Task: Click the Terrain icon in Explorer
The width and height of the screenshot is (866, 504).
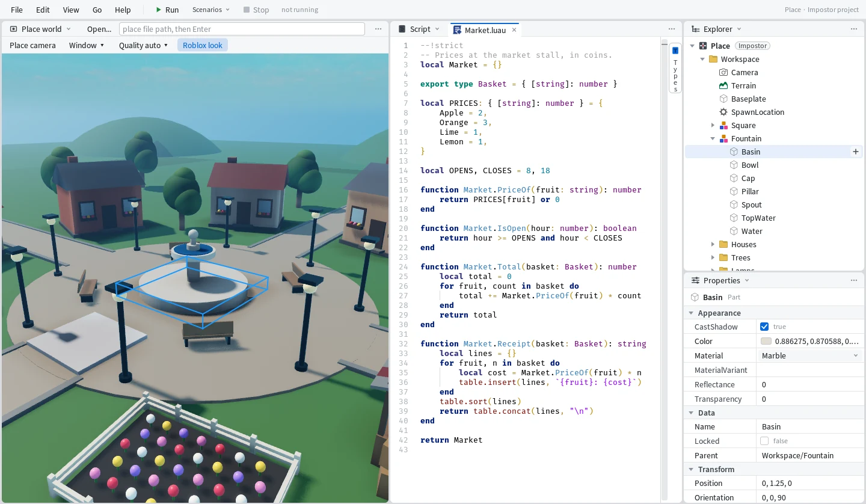Action: point(723,85)
